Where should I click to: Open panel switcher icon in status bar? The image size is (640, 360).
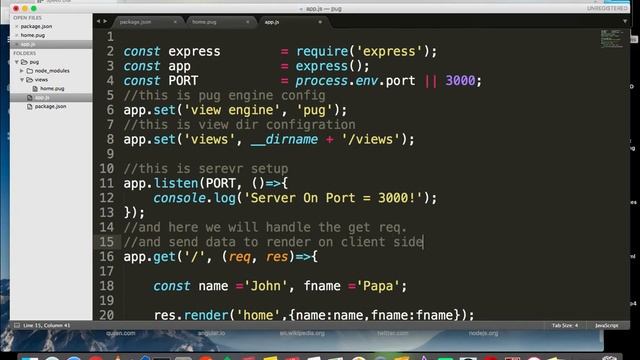(17, 325)
